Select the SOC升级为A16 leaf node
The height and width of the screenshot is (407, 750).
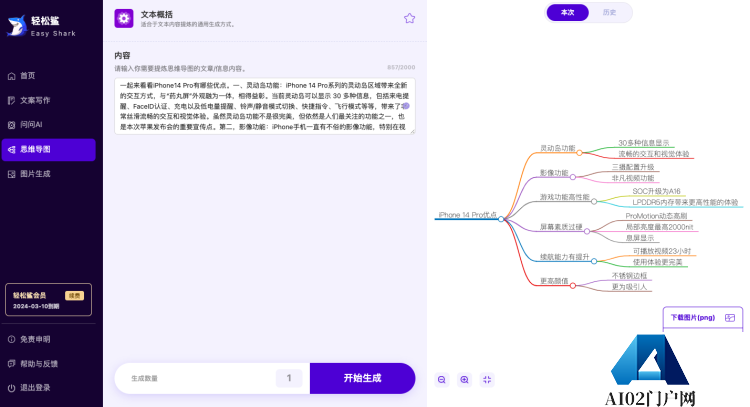pos(656,191)
